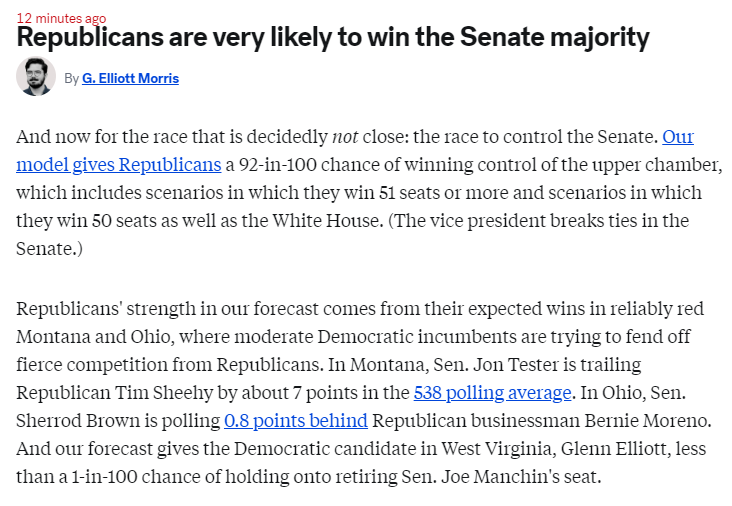732x506 pixels.
Task: Click the author's profile photo
Action: coord(36,77)
